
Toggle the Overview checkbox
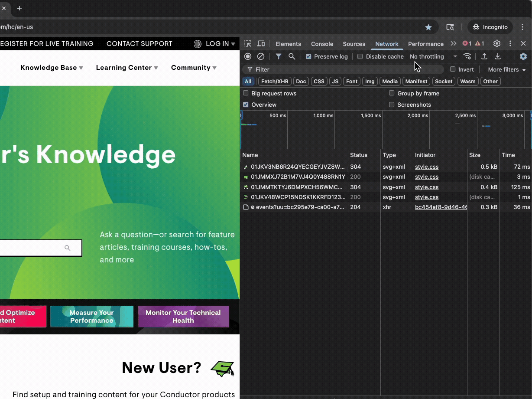point(246,105)
